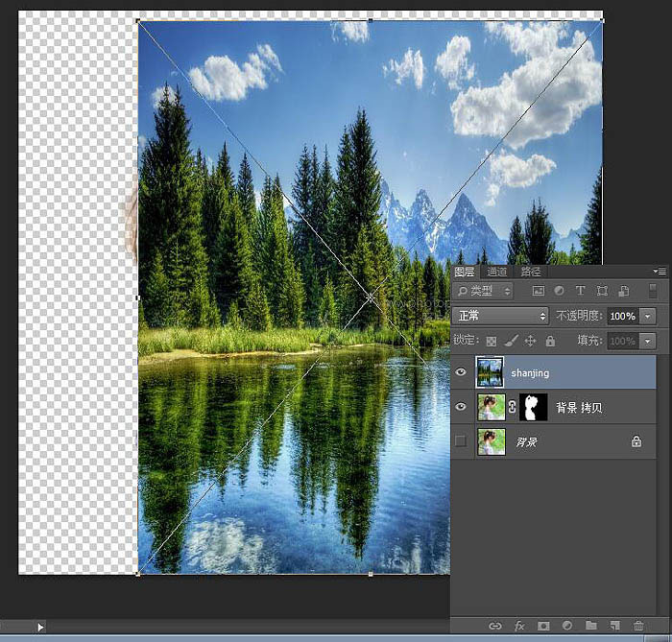Open 类型 filter type dropdown
The width and height of the screenshot is (672, 642).
pos(483,291)
